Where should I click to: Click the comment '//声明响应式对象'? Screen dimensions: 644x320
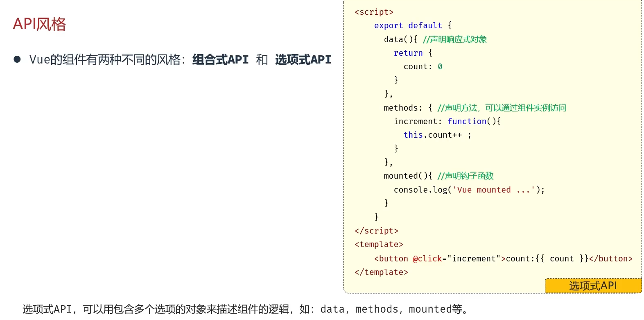pos(455,39)
